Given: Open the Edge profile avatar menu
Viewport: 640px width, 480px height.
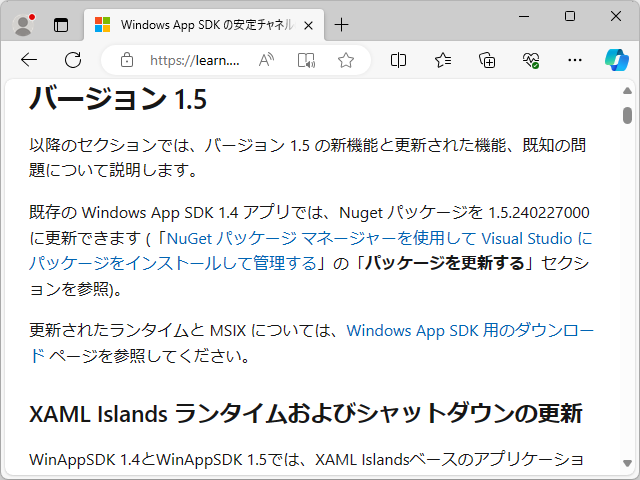Looking at the screenshot, I should click(x=23, y=25).
